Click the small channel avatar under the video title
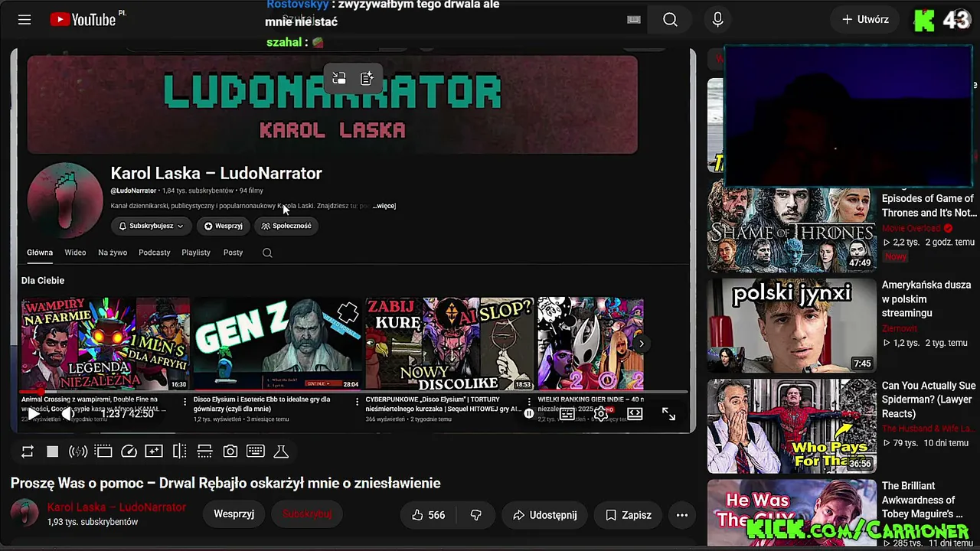Image resolution: width=980 pixels, height=551 pixels. pos(24,514)
